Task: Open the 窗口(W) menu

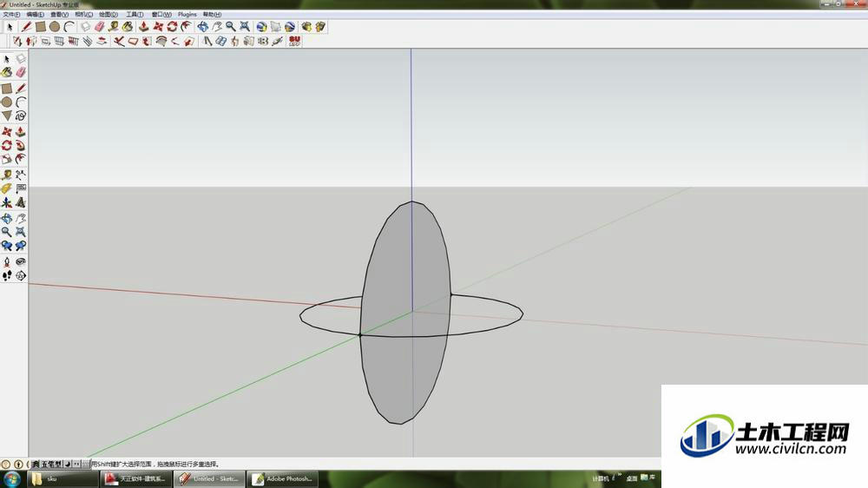Action: coord(161,15)
